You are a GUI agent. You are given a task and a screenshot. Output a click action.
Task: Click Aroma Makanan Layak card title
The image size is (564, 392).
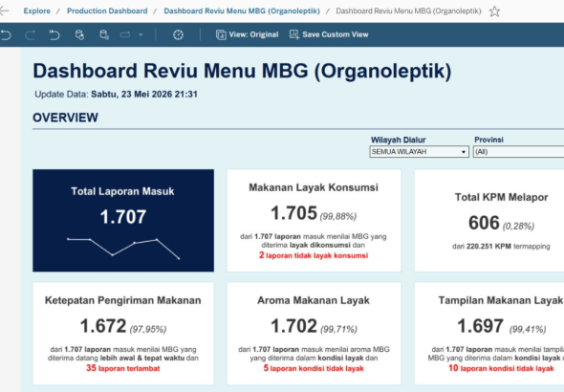(x=314, y=300)
